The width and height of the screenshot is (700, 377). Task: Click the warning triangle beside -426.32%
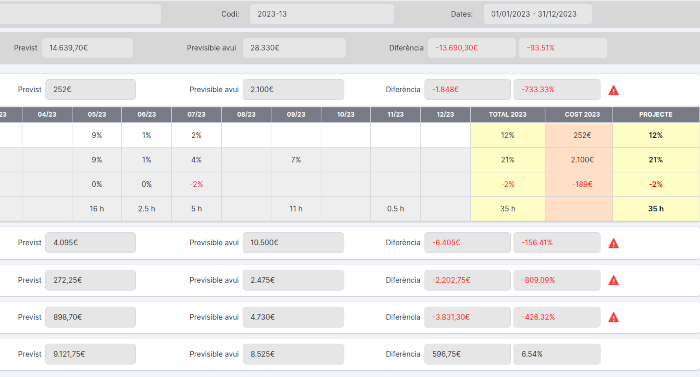coord(614,318)
